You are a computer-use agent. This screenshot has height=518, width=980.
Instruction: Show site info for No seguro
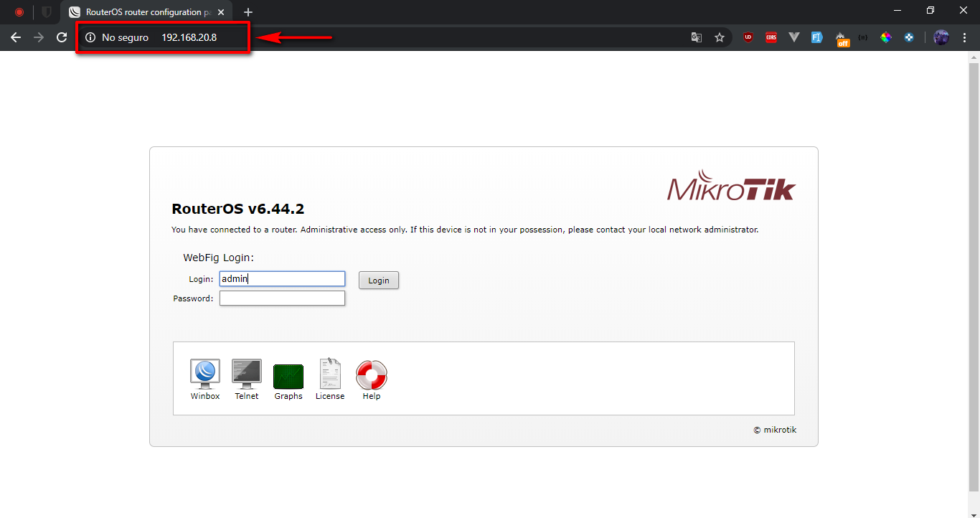point(90,37)
